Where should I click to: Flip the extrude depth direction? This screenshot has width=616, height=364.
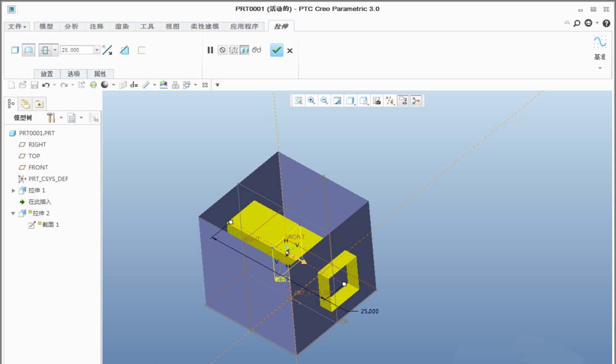pos(107,51)
